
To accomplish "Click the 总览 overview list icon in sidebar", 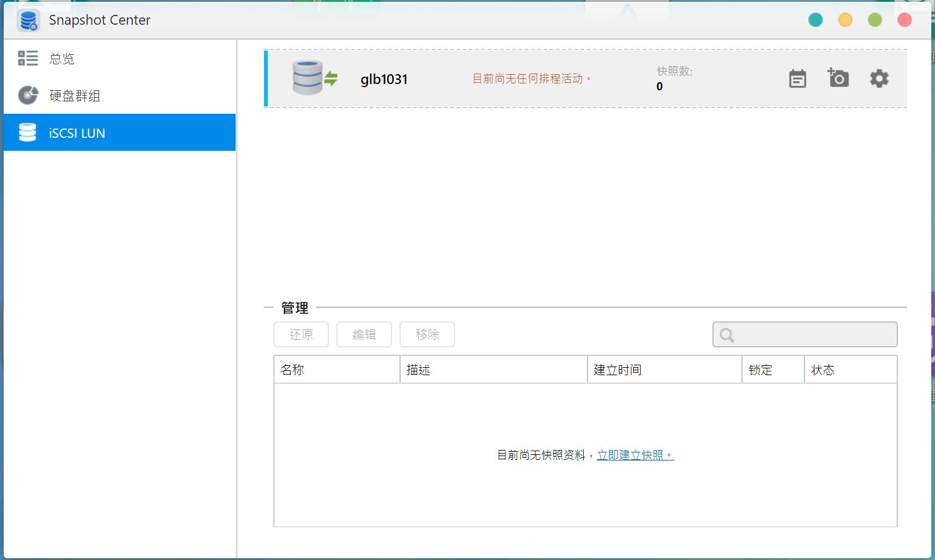I will [x=27, y=58].
